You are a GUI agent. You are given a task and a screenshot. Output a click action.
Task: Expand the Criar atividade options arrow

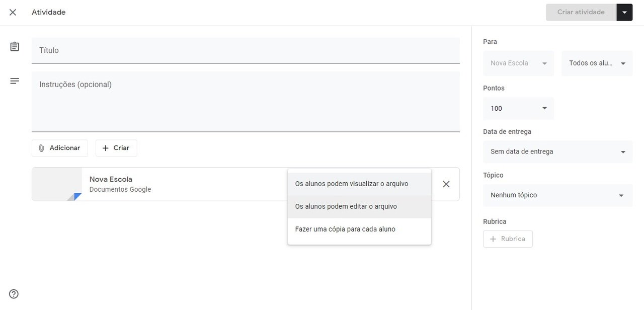pyautogui.click(x=624, y=13)
